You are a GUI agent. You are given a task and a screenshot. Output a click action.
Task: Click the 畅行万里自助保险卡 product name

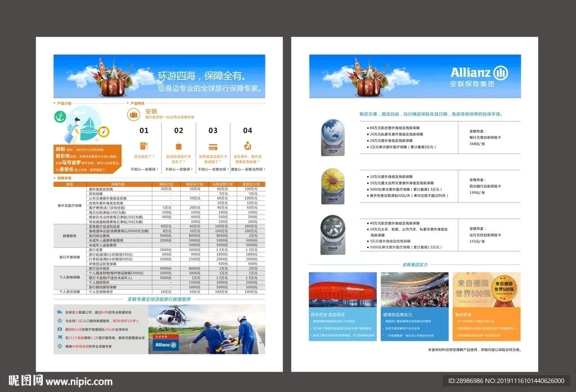[485, 137]
